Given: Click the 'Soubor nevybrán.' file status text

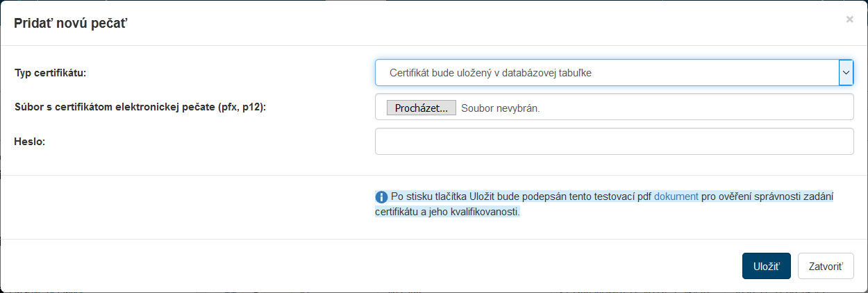Looking at the screenshot, I should (500, 108).
